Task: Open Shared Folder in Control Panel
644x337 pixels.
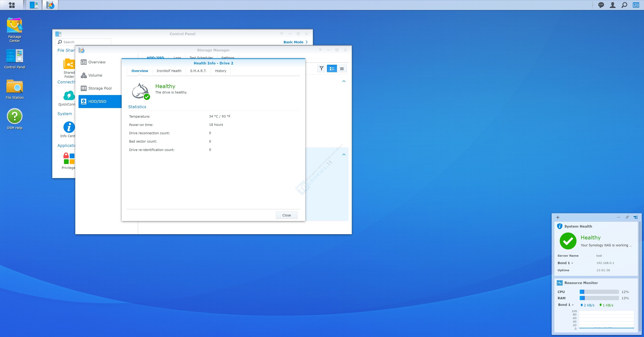Action: tap(69, 68)
